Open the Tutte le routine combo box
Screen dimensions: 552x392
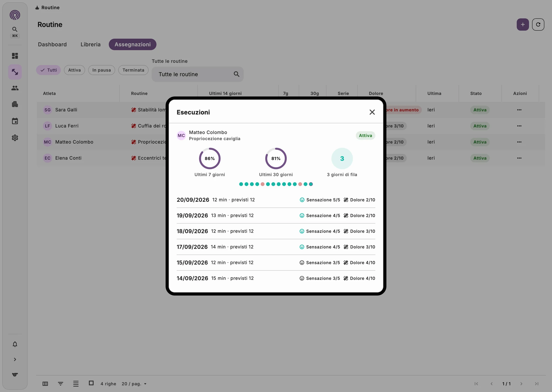point(198,74)
